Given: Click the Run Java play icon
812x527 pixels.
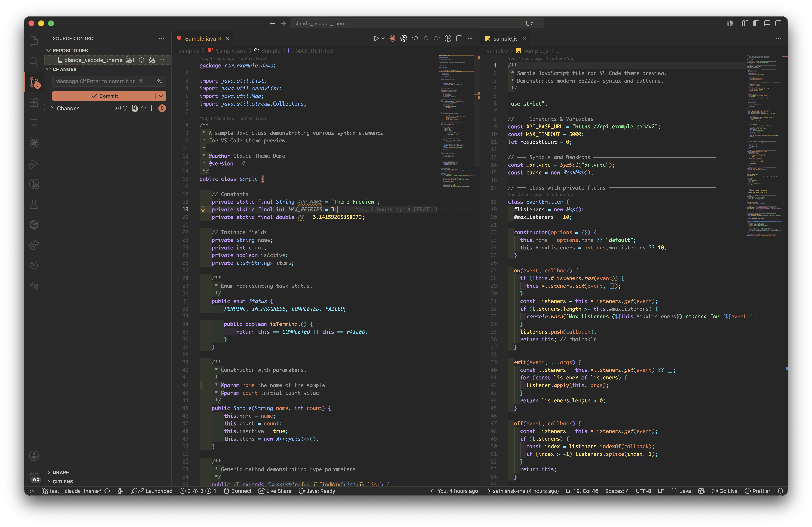Looking at the screenshot, I should tap(376, 39).
